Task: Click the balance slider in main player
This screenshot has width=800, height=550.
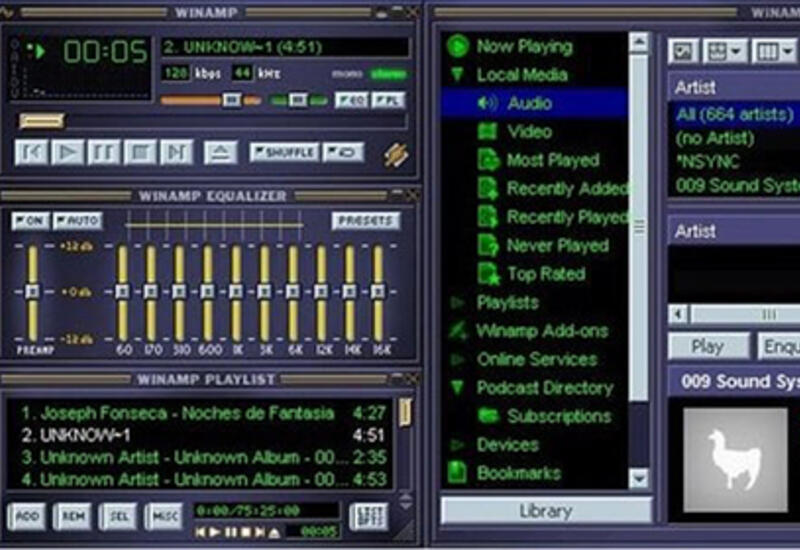Action: [299, 100]
